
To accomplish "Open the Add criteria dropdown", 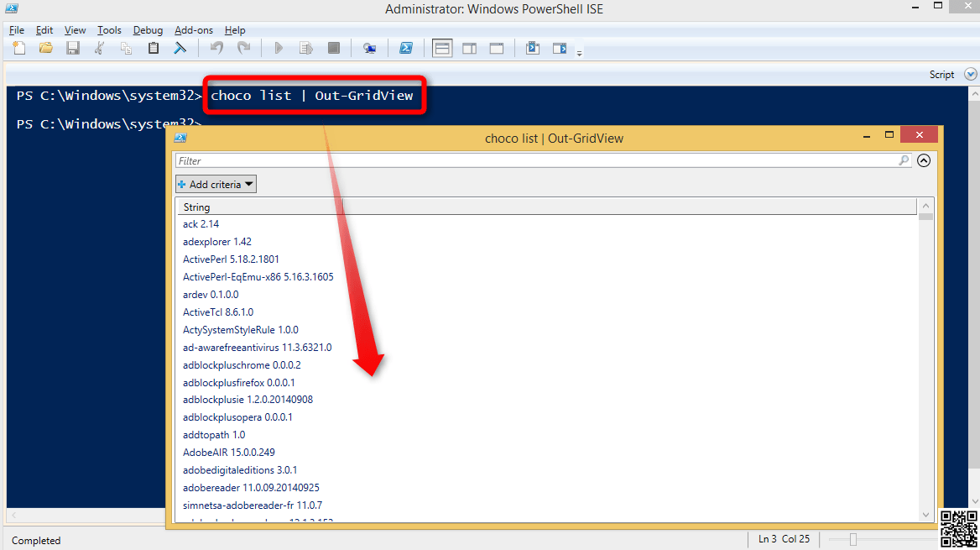I will tap(216, 185).
